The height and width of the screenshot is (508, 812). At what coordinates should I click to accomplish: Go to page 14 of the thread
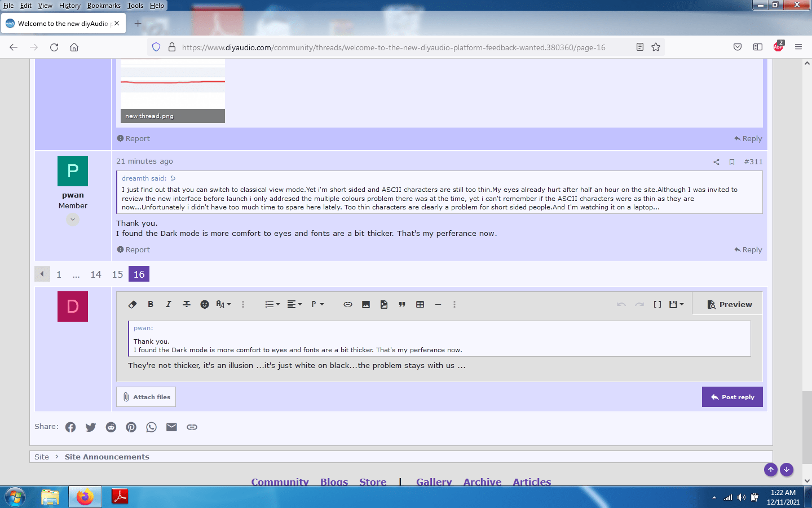pos(96,274)
